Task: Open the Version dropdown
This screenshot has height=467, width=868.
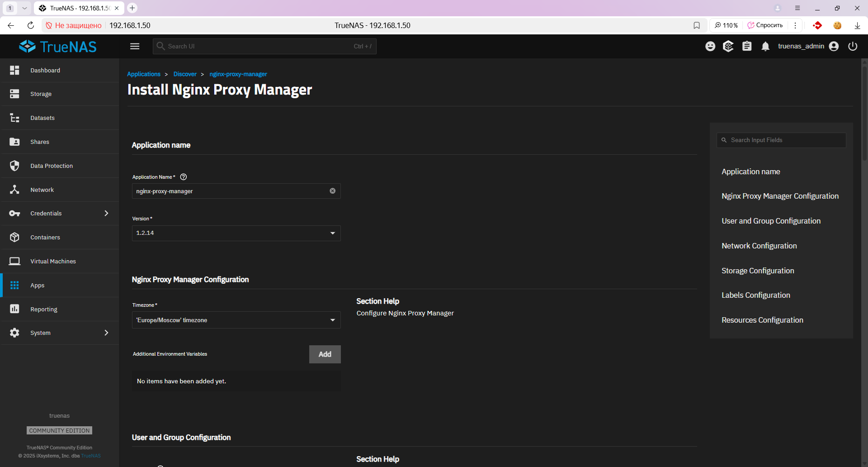Action: [236, 233]
